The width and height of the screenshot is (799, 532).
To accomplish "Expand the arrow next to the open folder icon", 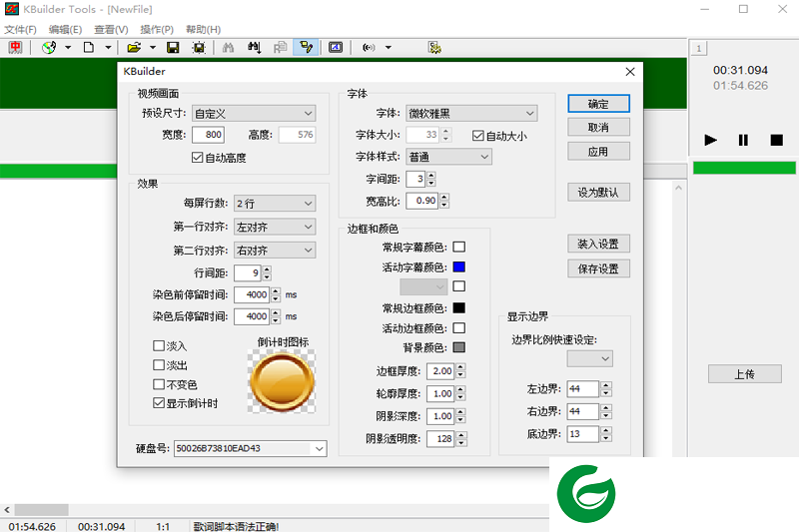I will tap(153, 47).
